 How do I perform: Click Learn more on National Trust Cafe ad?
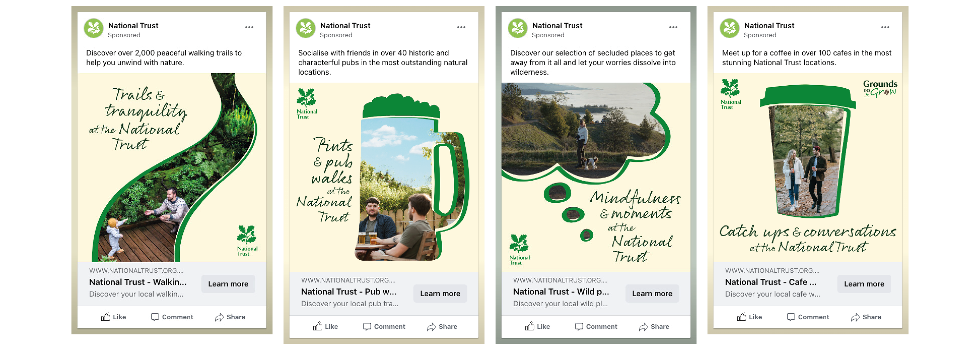(x=864, y=284)
